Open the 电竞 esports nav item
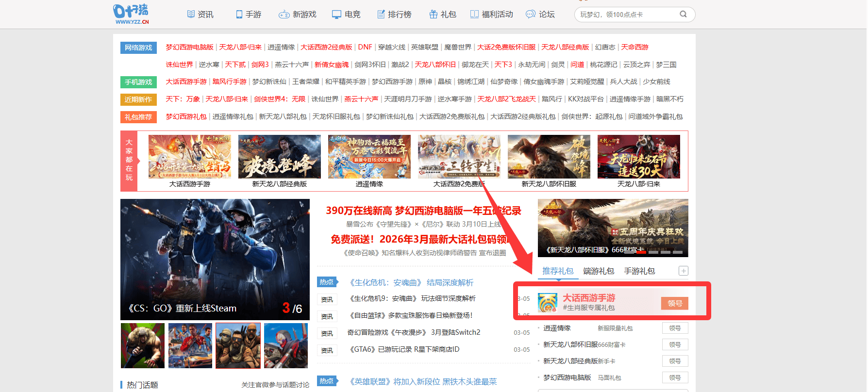 click(346, 15)
